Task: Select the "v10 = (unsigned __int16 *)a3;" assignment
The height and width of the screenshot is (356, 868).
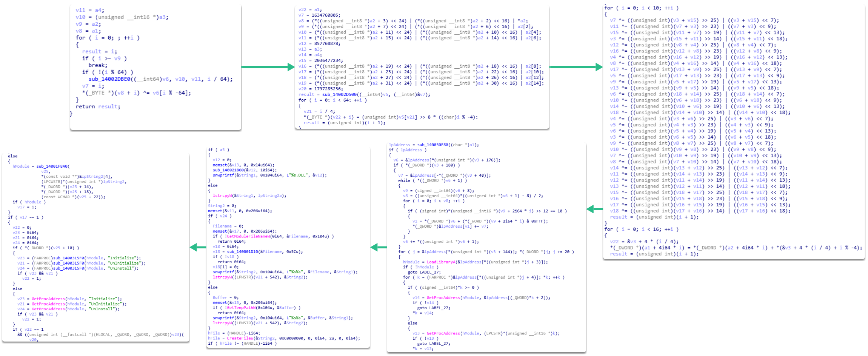Action: [122, 17]
